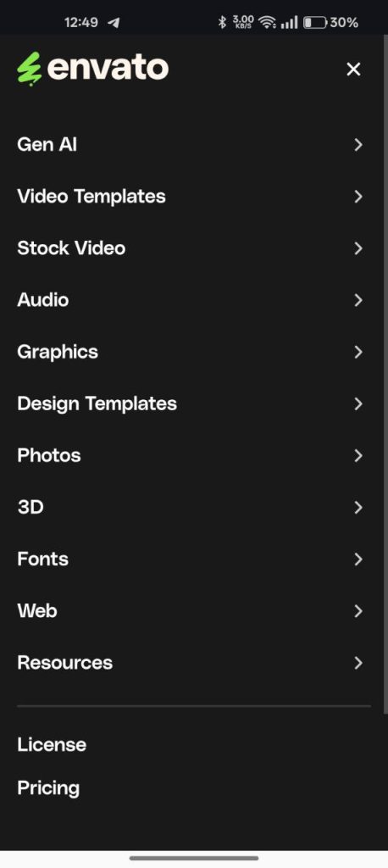The image size is (388, 868).
Task: Open the Photos category
Action: tap(191, 455)
